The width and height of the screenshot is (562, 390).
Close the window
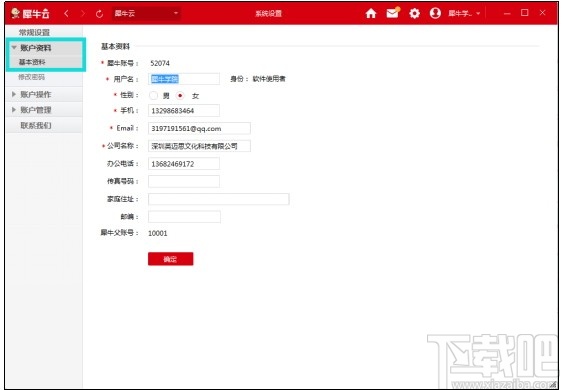543,13
